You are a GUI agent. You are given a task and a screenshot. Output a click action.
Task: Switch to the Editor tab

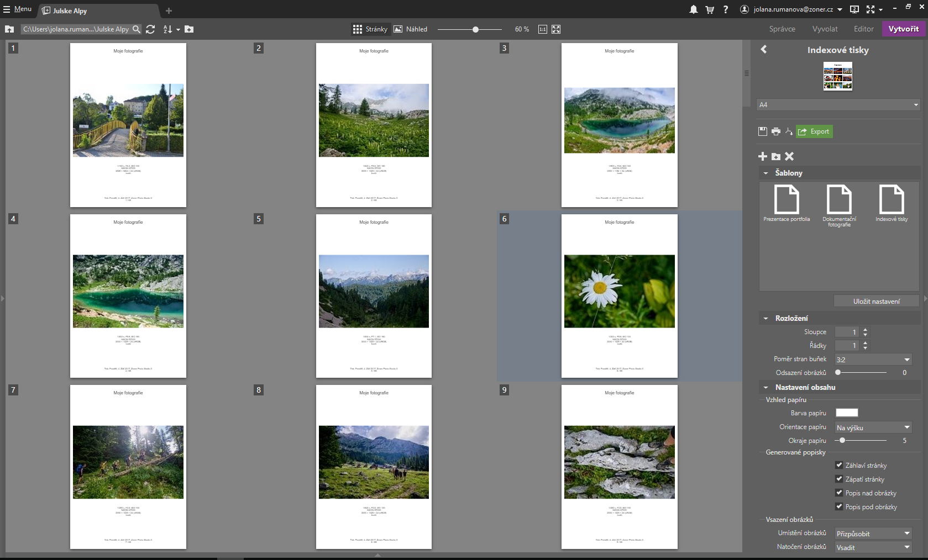863,29
